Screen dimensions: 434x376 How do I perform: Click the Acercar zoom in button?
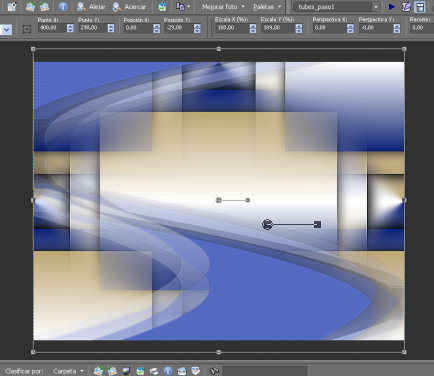pos(129,7)
